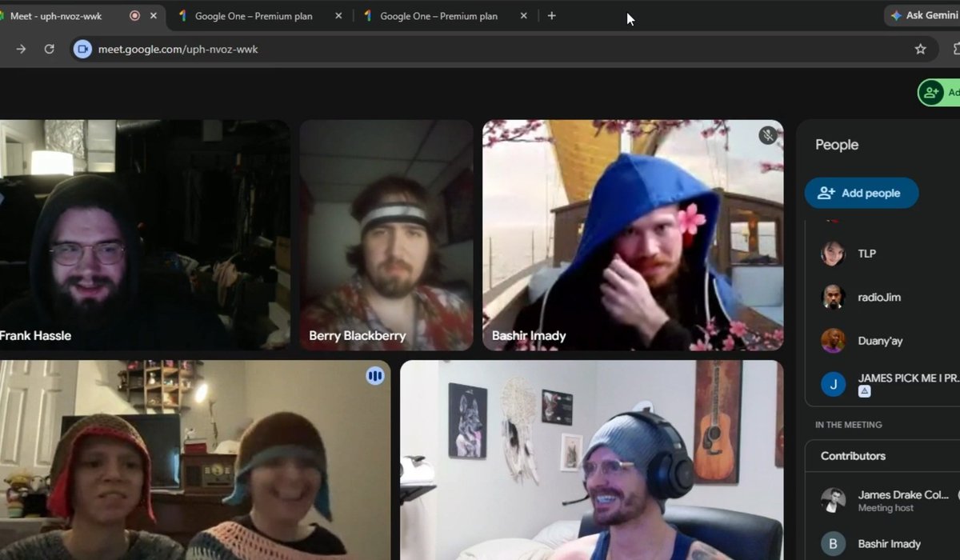
Task: Select the Frank Hassle video tile
Action: coord(144,235)
